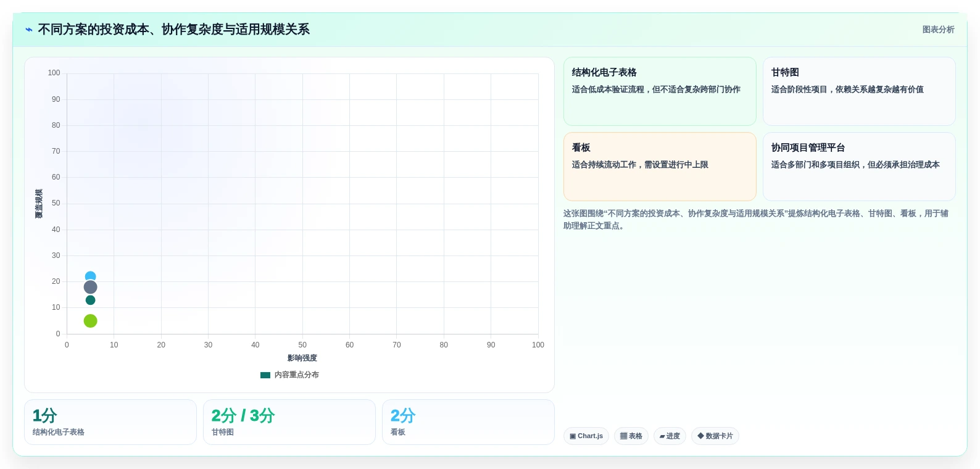
Task: Click text 适合阶段性项目，依赖关系越复杂越有价值
Action: click(847, 89)
